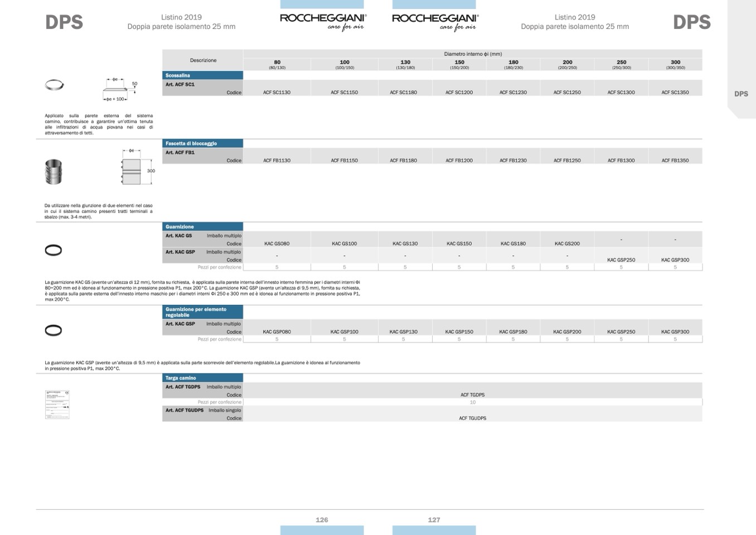Viewport: 756px width, 535px height.
Task: Select the Fascetta di bloccaggio header
Action: click(x=202, y=143)
